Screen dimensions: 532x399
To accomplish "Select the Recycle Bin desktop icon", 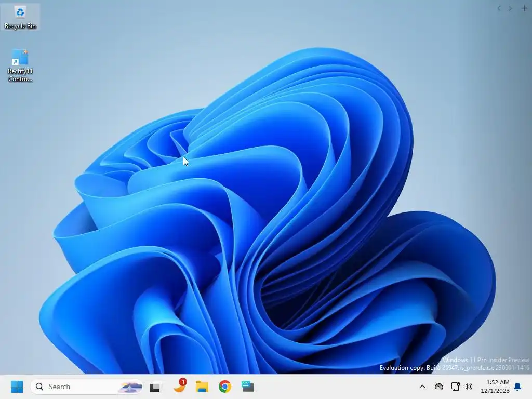I will click(x=20, y=17).
